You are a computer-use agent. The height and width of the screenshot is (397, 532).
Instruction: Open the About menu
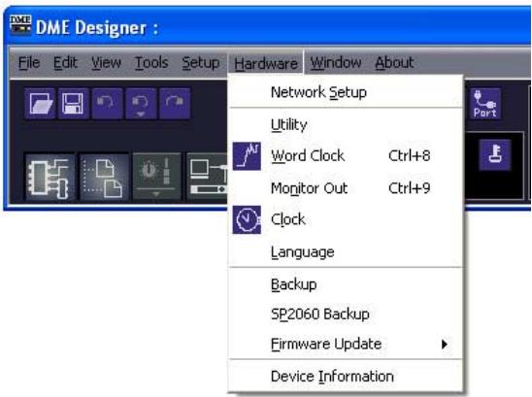pos(394,63)
